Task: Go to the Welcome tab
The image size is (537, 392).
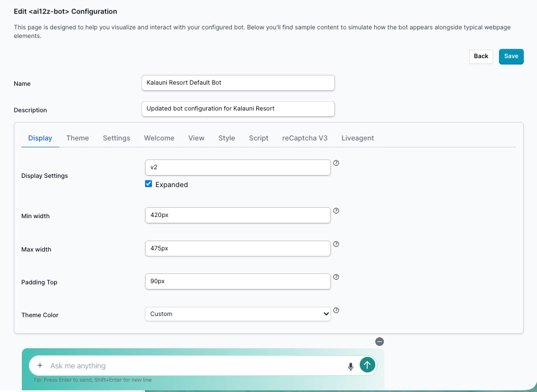Action: pyautogui.click(x=159, y=138)
